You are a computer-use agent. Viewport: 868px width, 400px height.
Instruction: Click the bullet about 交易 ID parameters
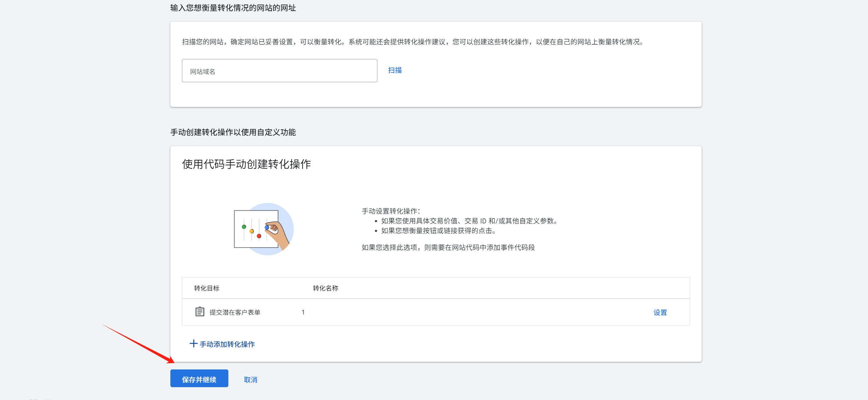click(469, 221)
